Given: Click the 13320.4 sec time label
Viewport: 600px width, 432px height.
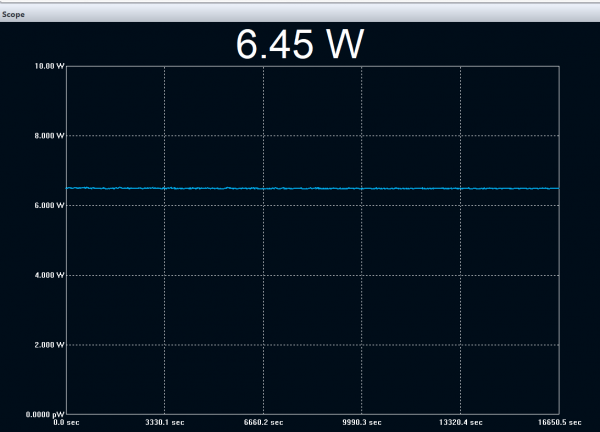Looking at the screenshot, I should click(x=459, y=423).
